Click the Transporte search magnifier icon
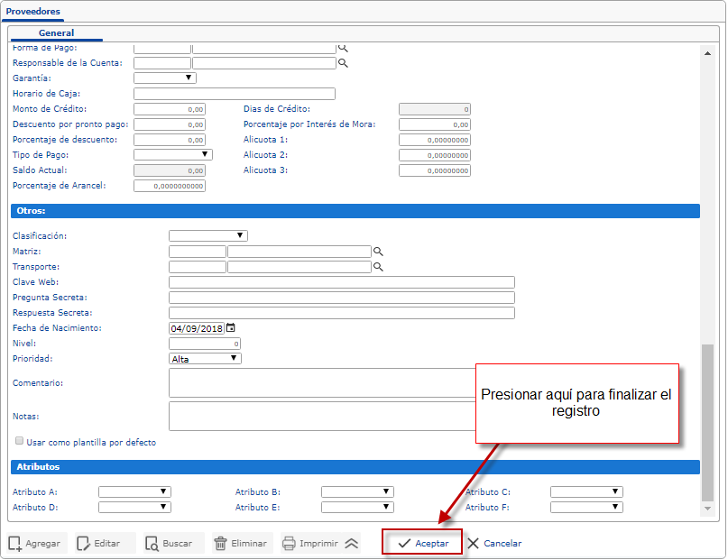 (x=379, y=268)
